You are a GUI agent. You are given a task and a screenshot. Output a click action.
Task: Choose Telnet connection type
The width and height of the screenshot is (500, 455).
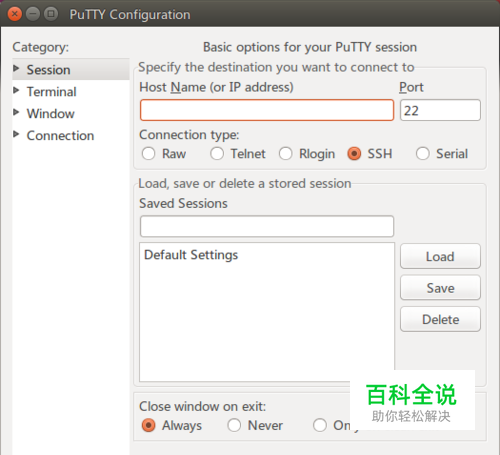(x=217, y=154)
